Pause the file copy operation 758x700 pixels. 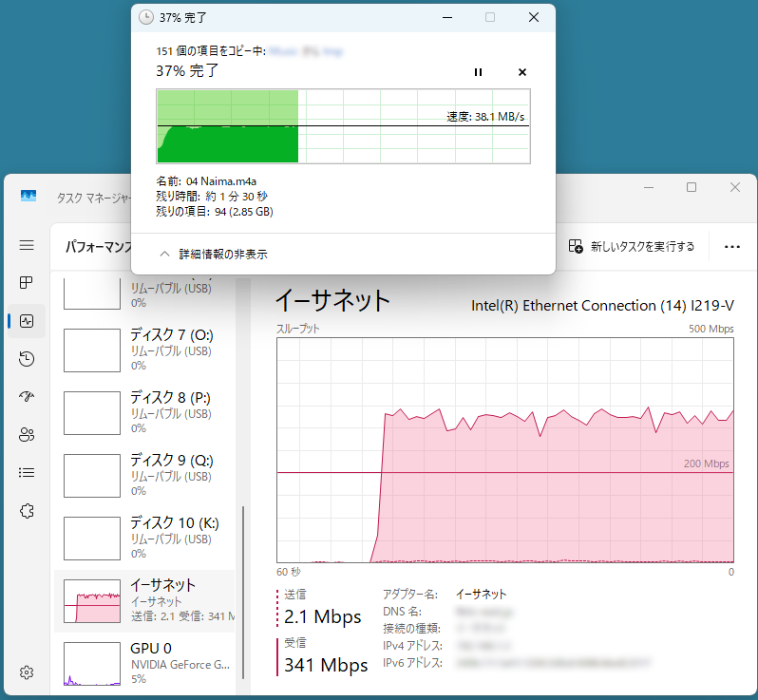click(x=478, y=72)
